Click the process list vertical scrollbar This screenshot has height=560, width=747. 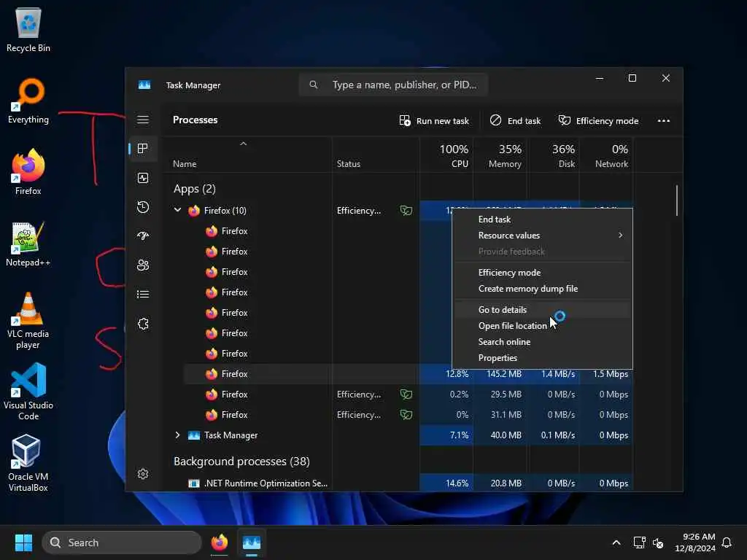pyautogui.click(x=676, y=201)
